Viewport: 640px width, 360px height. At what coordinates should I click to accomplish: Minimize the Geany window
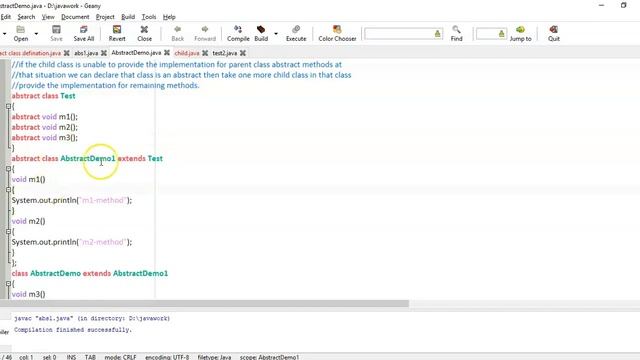tap(601, 5)
